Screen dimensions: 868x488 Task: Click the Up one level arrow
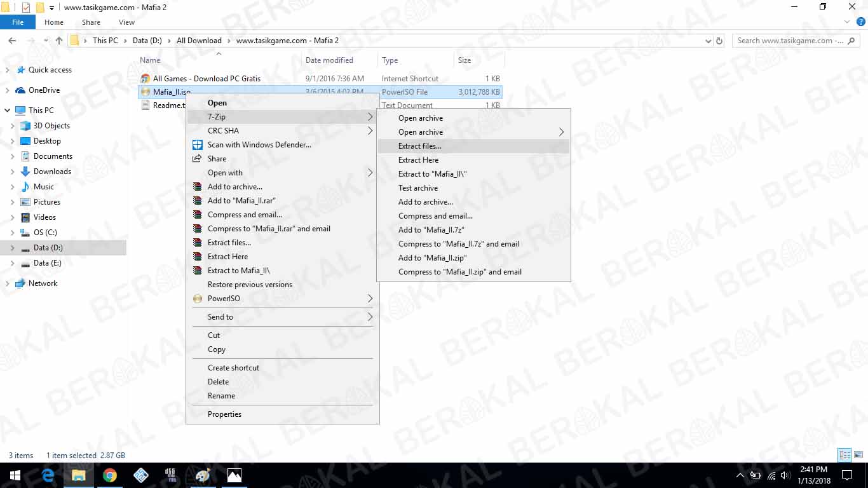(x=59, y=41)
